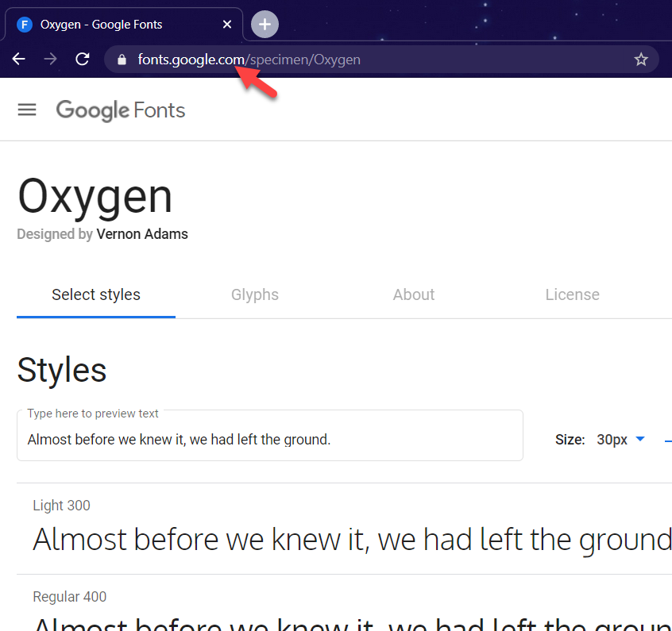Open the About tab
Screen dimensions: 672x631
(x=414, y=294)
